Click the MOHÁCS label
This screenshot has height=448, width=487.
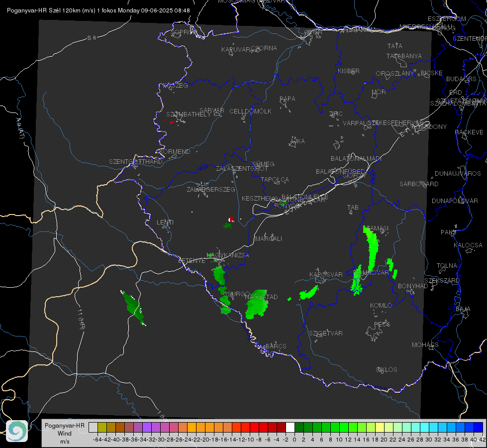tap(425, 345)
